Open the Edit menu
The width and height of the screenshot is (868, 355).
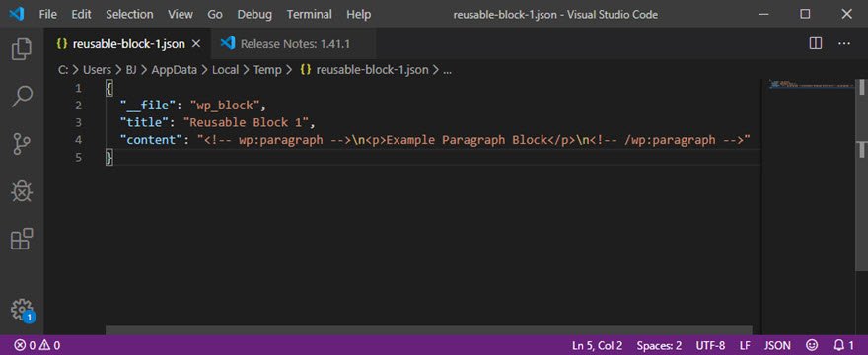tap(81, 15)
